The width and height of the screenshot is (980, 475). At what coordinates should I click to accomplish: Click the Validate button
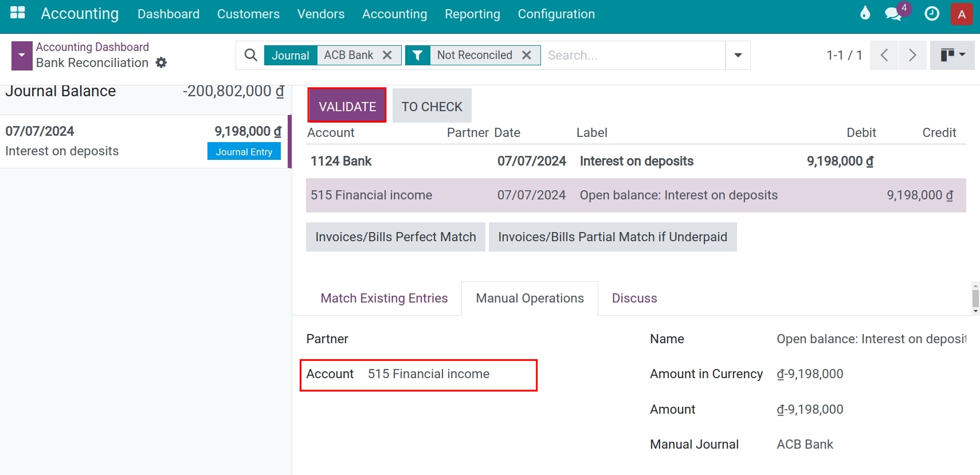click(x=347, y=105)
